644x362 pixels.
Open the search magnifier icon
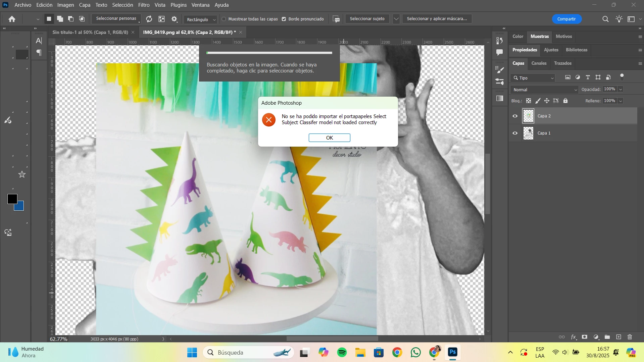pyautogui.click(x=605, y=19)
